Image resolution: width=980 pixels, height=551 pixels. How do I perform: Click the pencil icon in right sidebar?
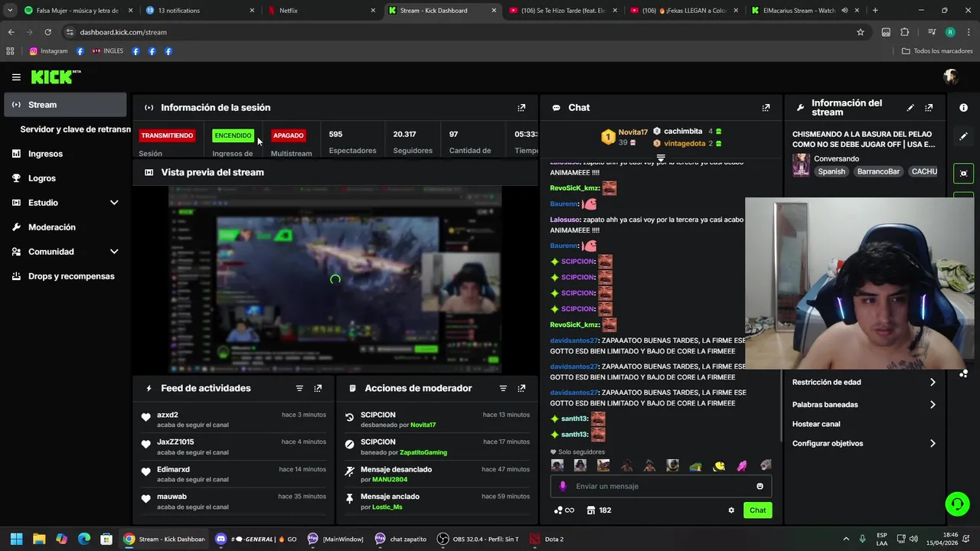pos(963,136)
